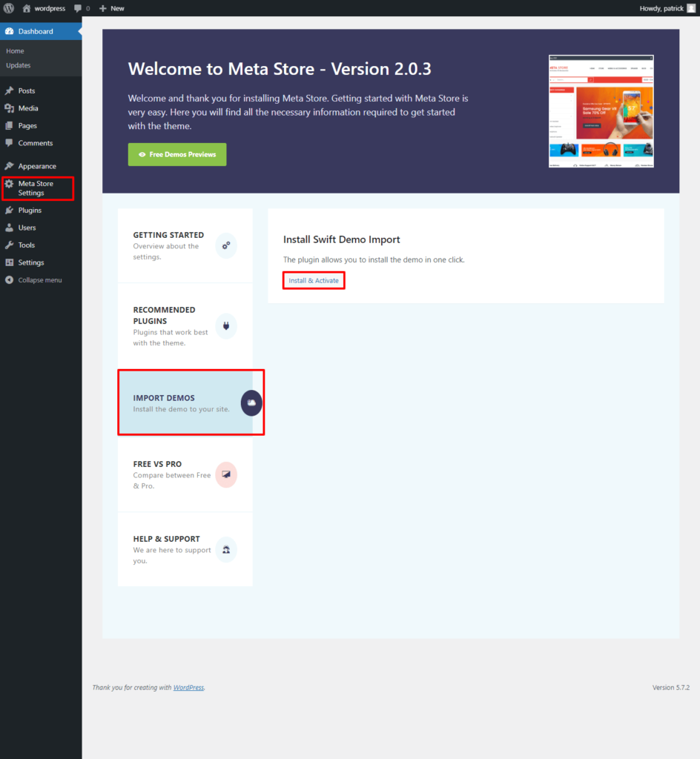Image resolution: width=700 pixels, height=759 pixels.
Task: Click the plus icon next to New
Action: tap(102, 8)
